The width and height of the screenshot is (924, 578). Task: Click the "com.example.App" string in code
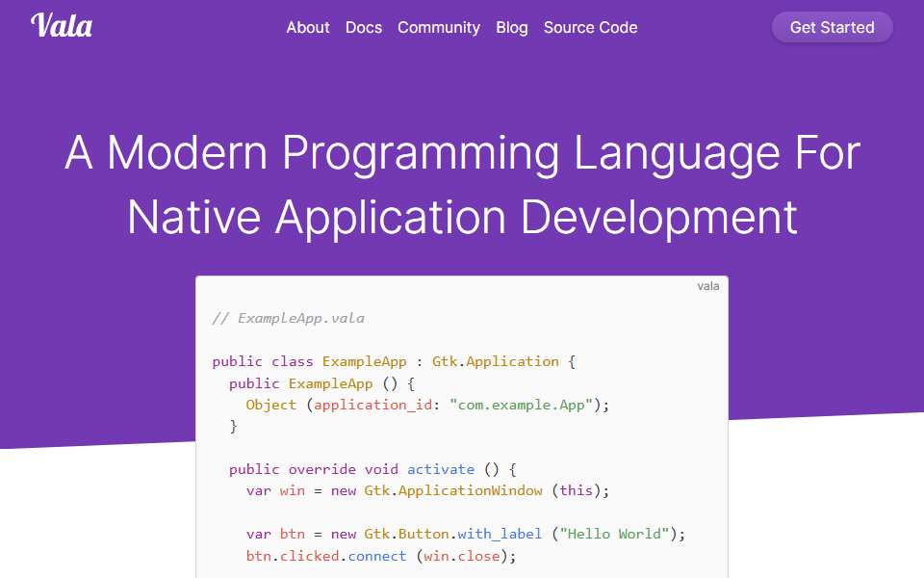coord(521,406)
